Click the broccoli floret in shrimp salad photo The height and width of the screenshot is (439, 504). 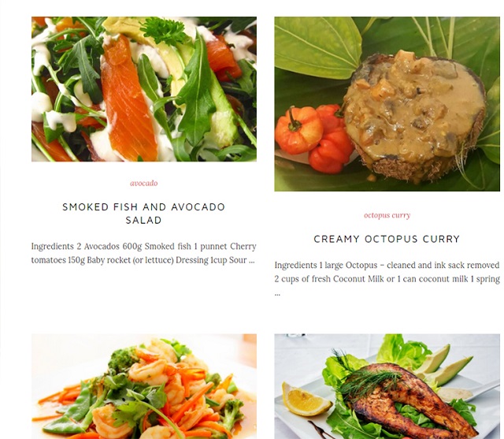pyautogui.click(x=122, y=360)
